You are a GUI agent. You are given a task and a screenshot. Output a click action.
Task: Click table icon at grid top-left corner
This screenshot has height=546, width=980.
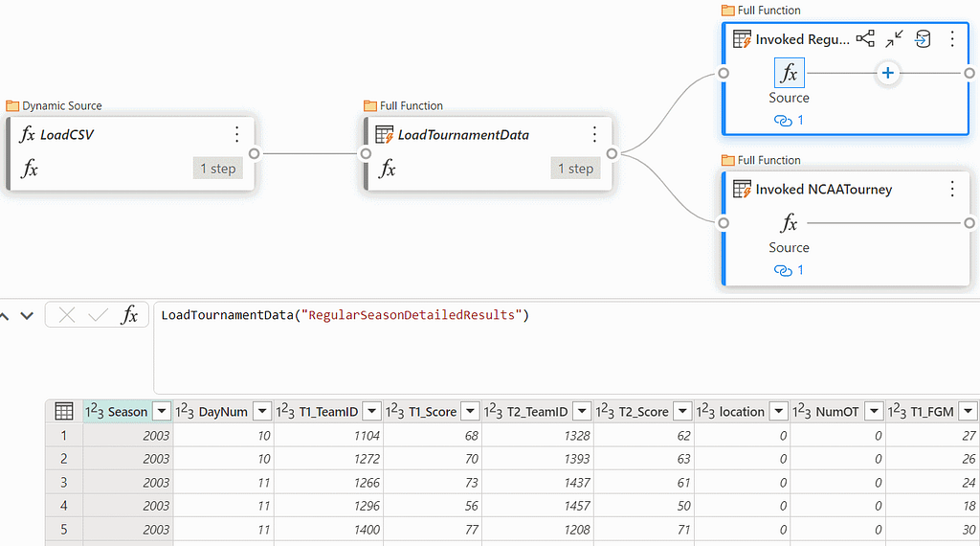click(x=64, y=411)
